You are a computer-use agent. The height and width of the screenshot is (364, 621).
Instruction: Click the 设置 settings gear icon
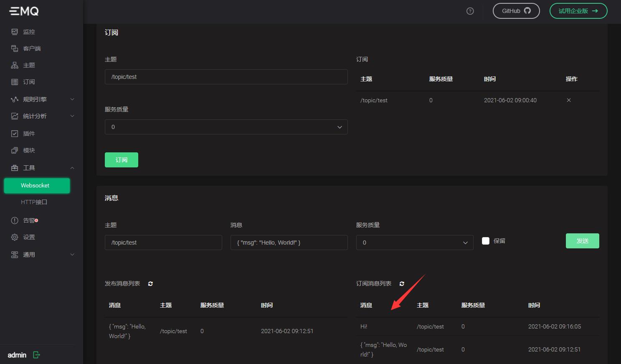pos(15,237)
